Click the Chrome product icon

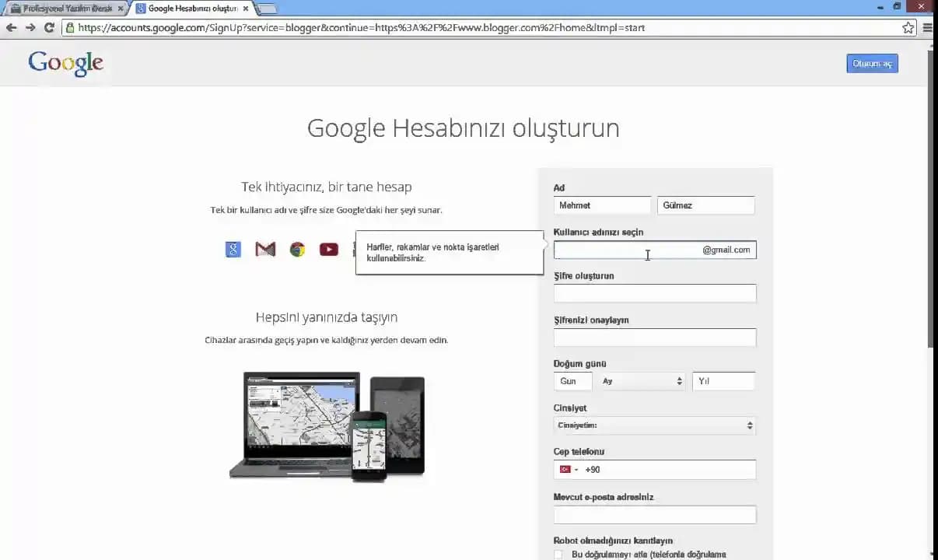pos(296,249)
